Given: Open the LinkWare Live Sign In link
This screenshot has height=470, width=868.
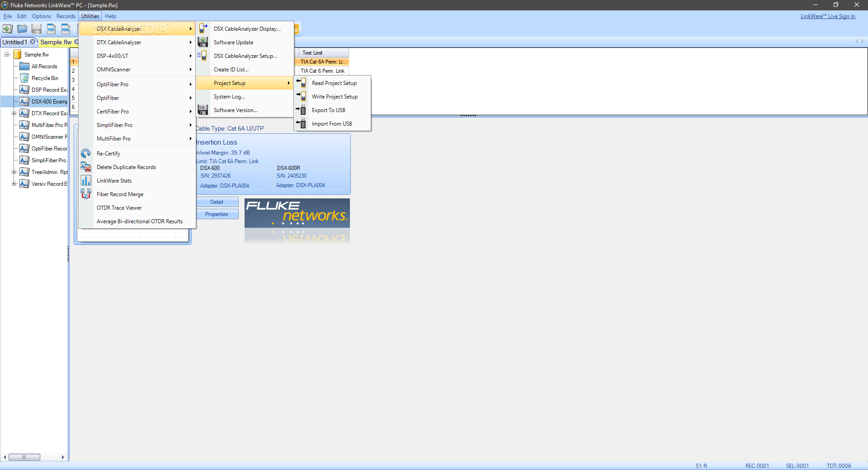Looking at the screenshot, I should 828,16.
